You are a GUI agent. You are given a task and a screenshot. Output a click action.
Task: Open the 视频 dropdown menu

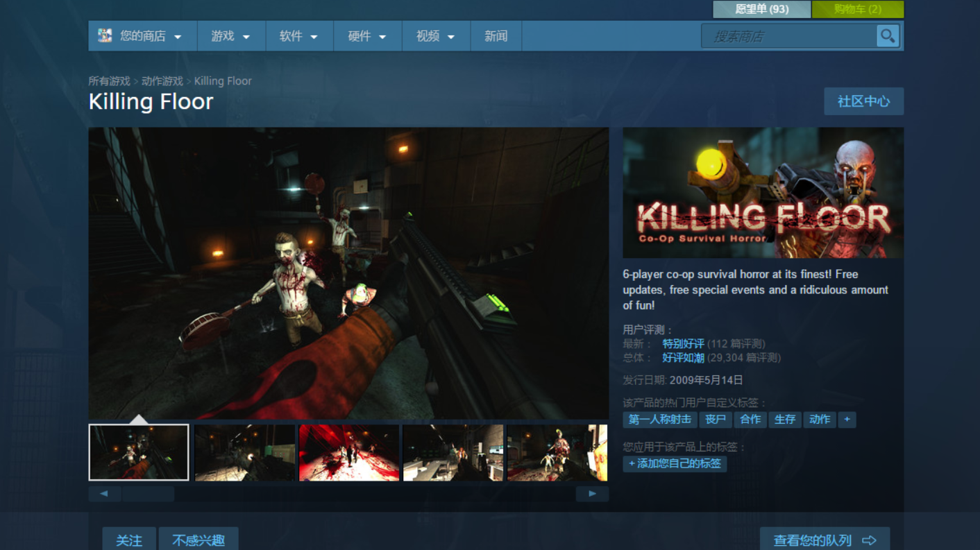point(436,36)
